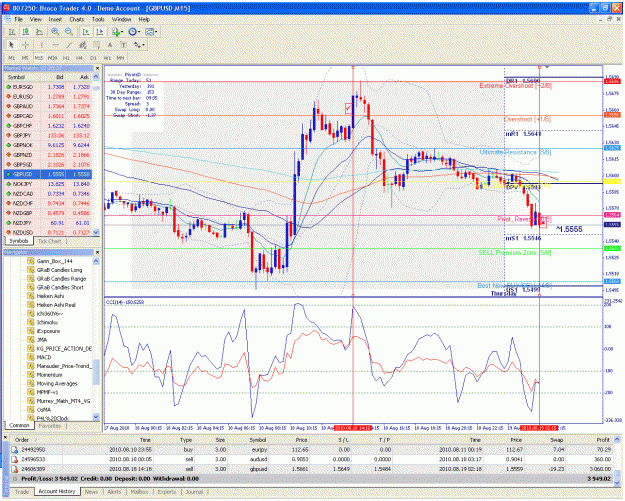
Task: Switch to Symbols tab in Market Watch
Action: click(18, 241)
